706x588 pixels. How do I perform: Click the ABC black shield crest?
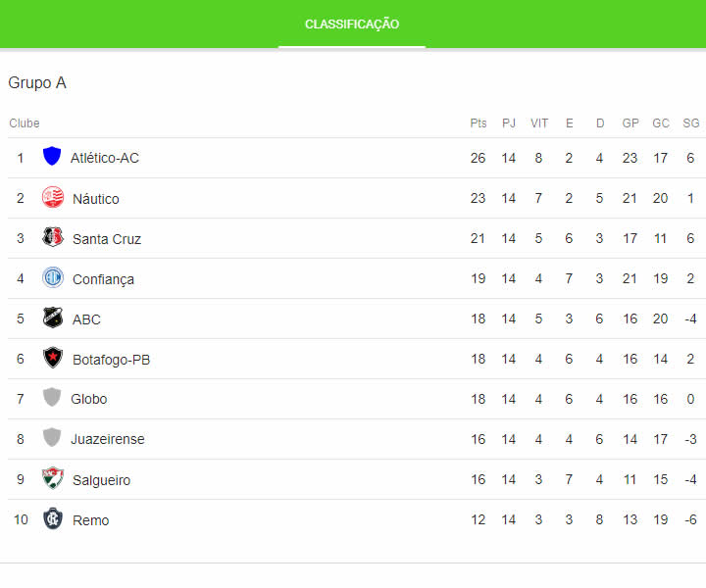click(x=53, y=318)
